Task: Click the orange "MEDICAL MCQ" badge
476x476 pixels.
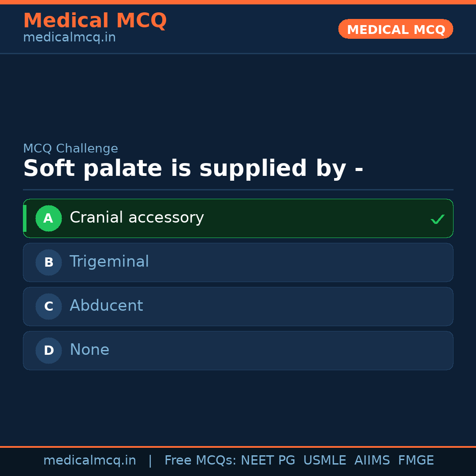Action: [x=395, y=29]
